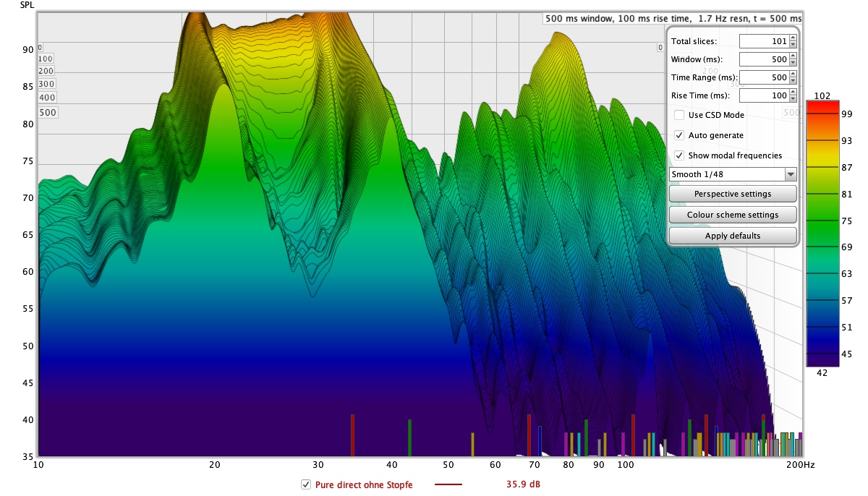Uncheck the Auto generate option
868x496 pixels.
pyautogui.click(x=679, y=135)
